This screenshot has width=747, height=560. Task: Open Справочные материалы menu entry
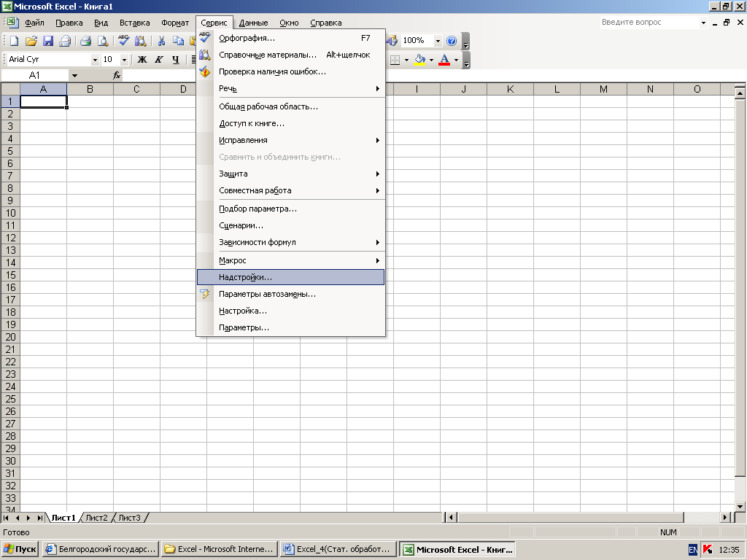tap(290, 55)
